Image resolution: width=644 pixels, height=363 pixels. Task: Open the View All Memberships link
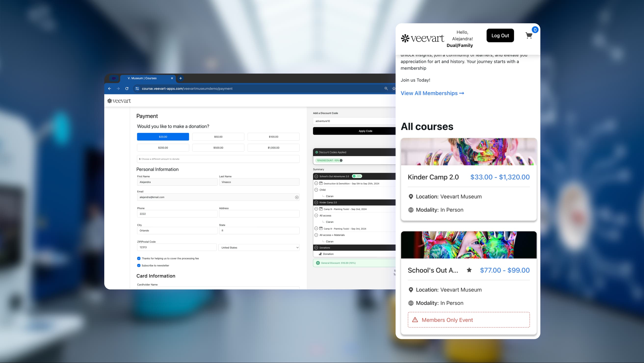tap(432, 93)
